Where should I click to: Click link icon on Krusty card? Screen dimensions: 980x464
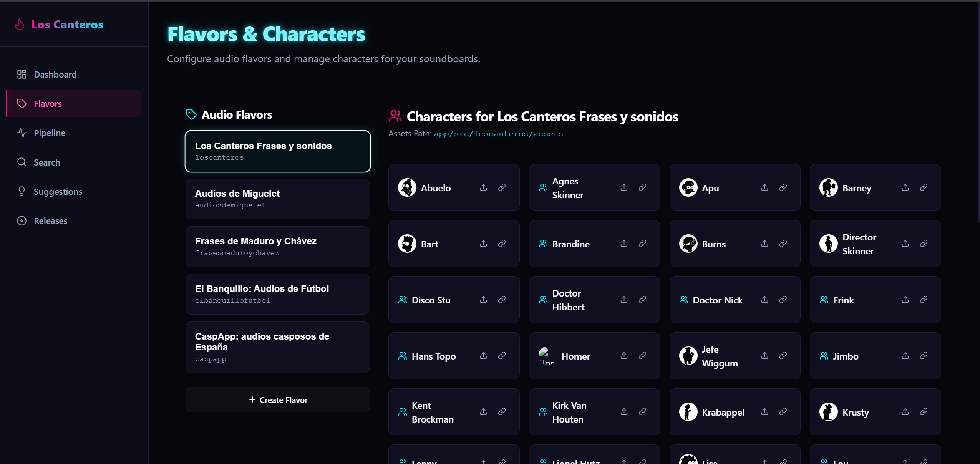[924, 411]
